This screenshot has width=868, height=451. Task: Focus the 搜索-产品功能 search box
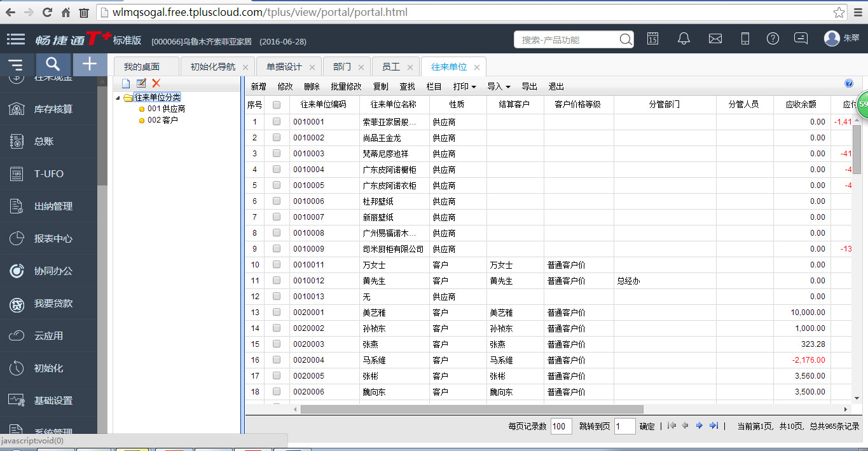pos(567,39)
